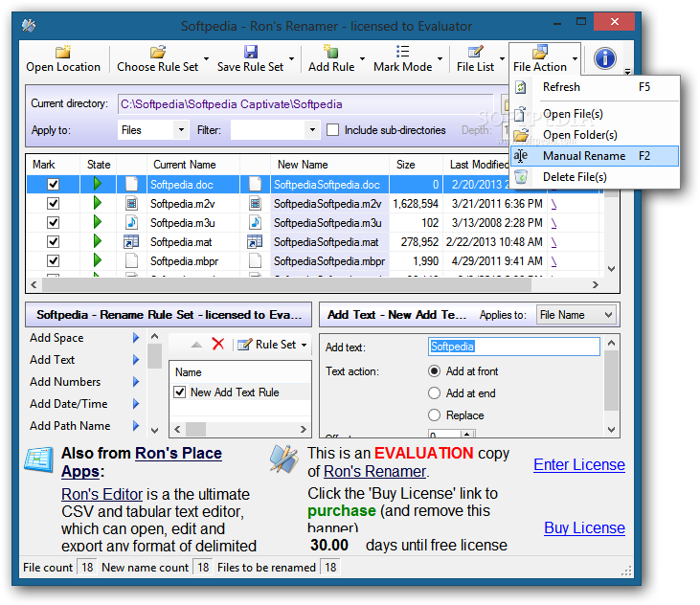Click the Open Folder(s) folder icon

pos(521,135)
